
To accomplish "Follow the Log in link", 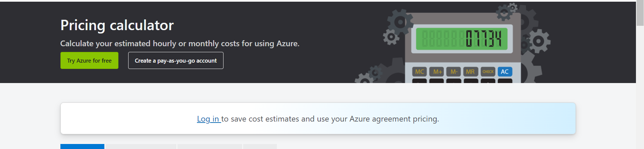I will point(208,119).
